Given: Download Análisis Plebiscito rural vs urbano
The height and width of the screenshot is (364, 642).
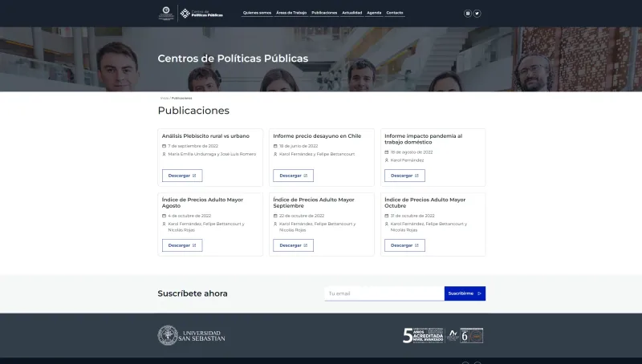Looking at the screenshot, I should (x=182, y=176).
